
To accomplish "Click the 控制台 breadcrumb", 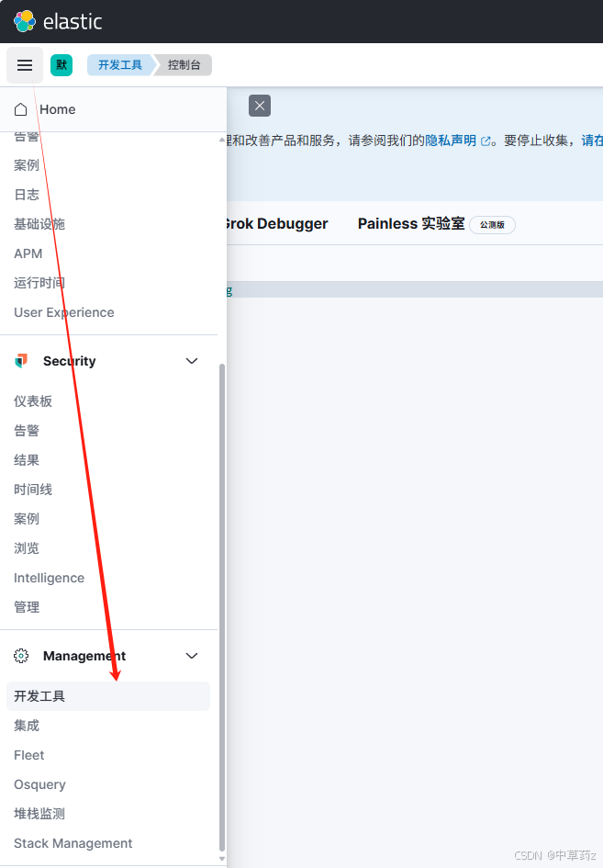I will (x=184, y=65).
